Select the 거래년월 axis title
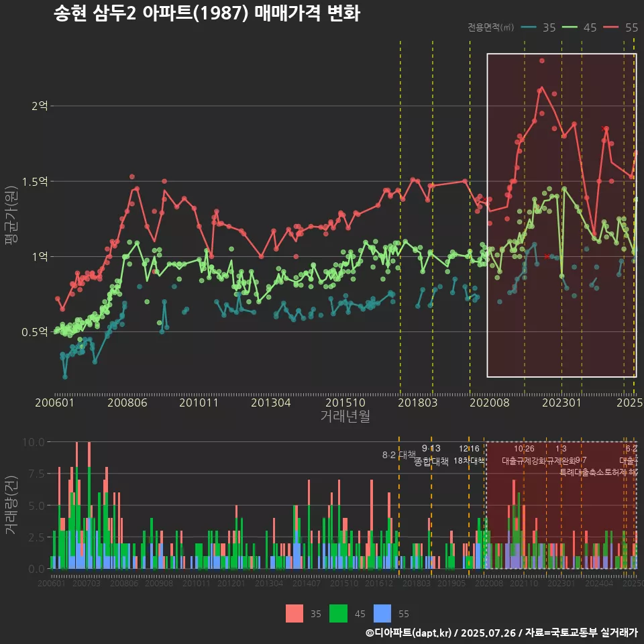The height and width of the screenshot is (644, 644). click(x=345, y=416)
